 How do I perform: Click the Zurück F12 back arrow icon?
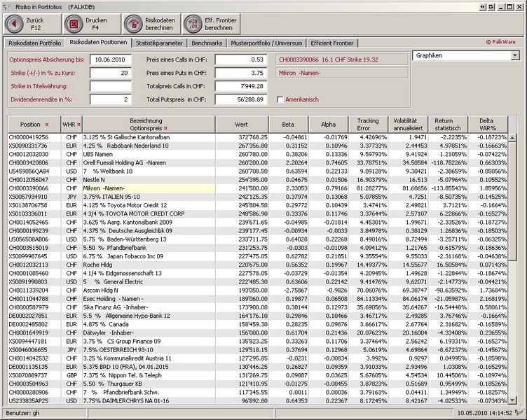coord(14,24)
